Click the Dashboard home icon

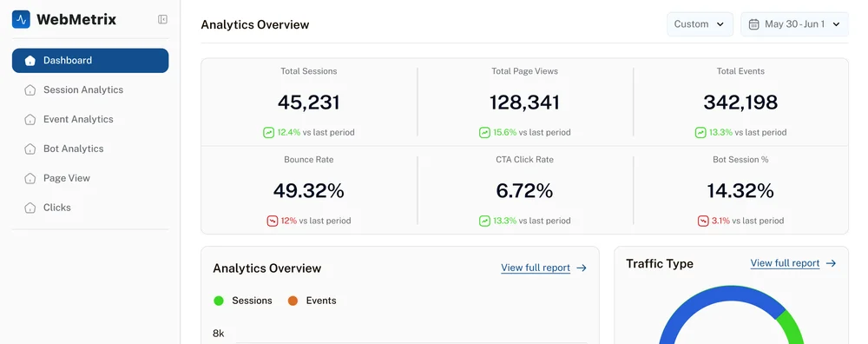click(30, 61)
